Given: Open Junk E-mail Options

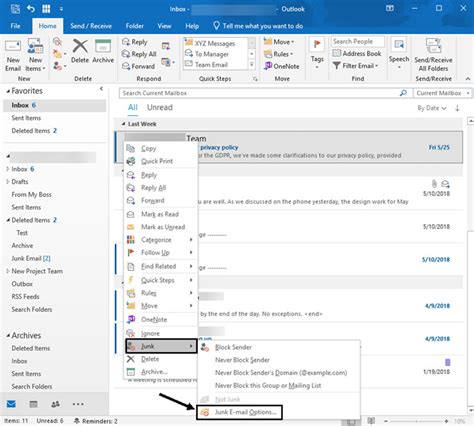Looking at the screenshot, I should [239, 412].
